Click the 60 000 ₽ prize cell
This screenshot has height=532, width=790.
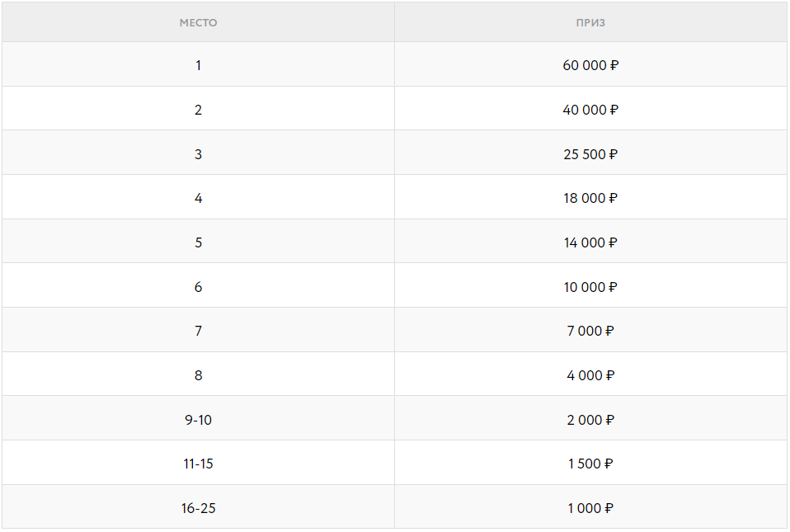tap(590, 65)
